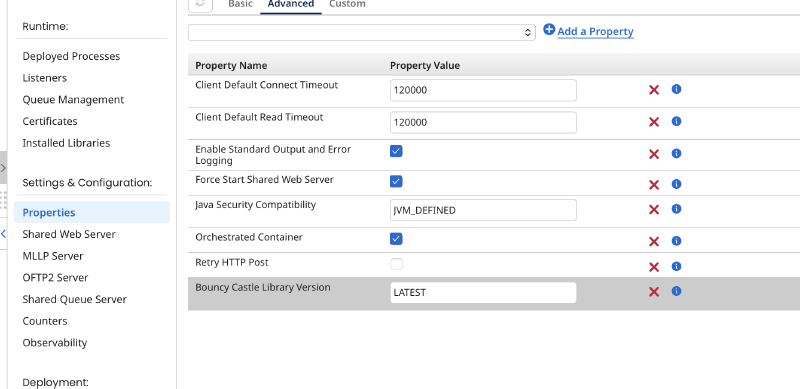The width and height of the screenshot is (800, 389).
Task: View info for Standard Output and Error Logging
Action: (676, 154)
